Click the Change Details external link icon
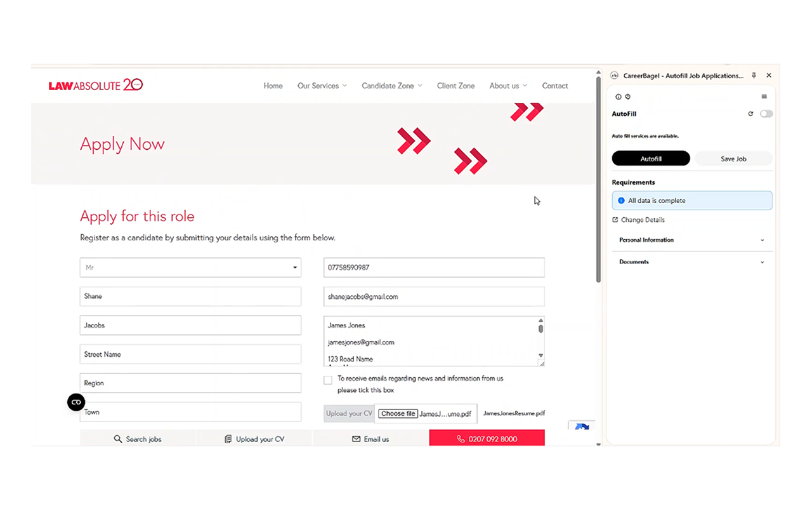812x508 pixels. [x=615, y=220]
